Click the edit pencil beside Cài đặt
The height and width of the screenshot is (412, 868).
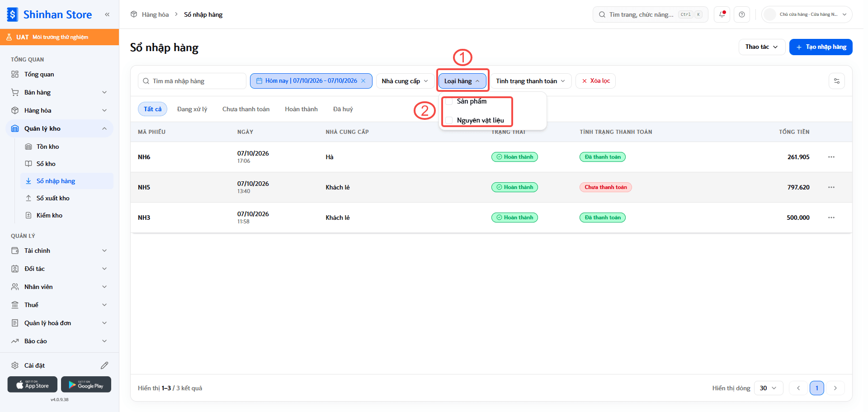pyautogui.click(x=104, y=365)
